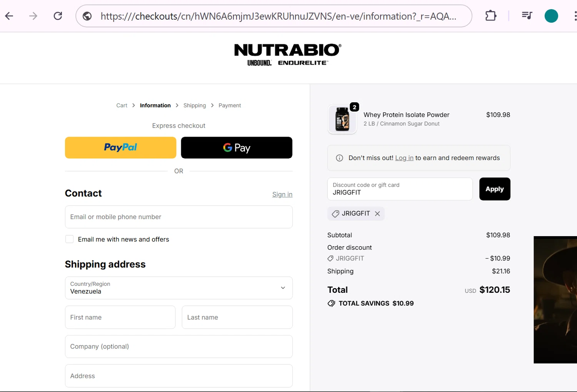This screenshot has height=392, width=577.
Task: Focus the Last name field
Action: [237, 317]
